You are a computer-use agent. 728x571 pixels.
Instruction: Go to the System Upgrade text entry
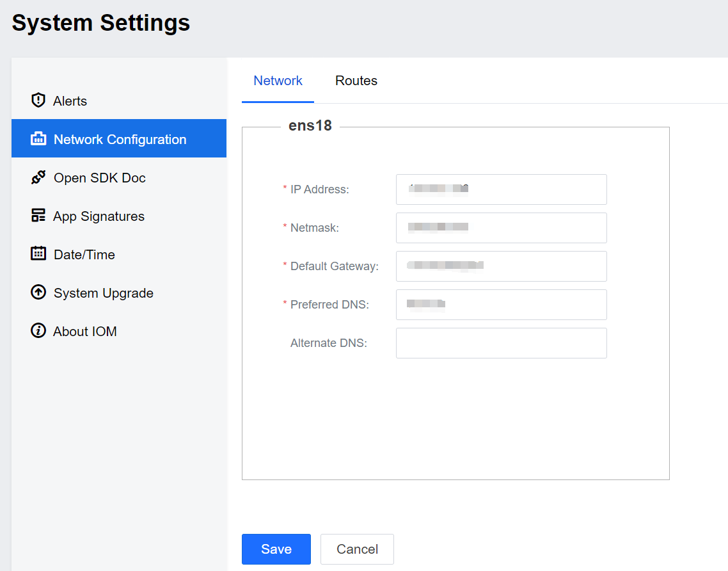104,293
